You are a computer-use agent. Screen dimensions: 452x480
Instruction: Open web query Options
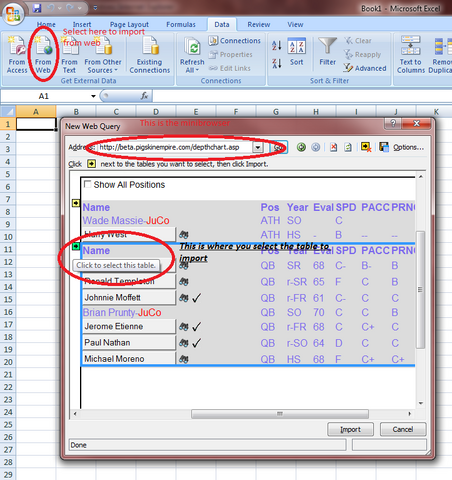pyautogui.click(x=408, y=147)
